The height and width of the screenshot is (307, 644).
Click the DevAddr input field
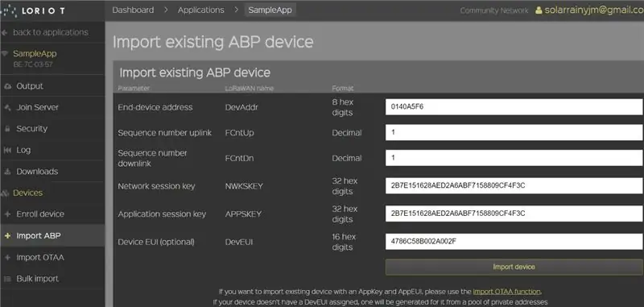(514, 107)
